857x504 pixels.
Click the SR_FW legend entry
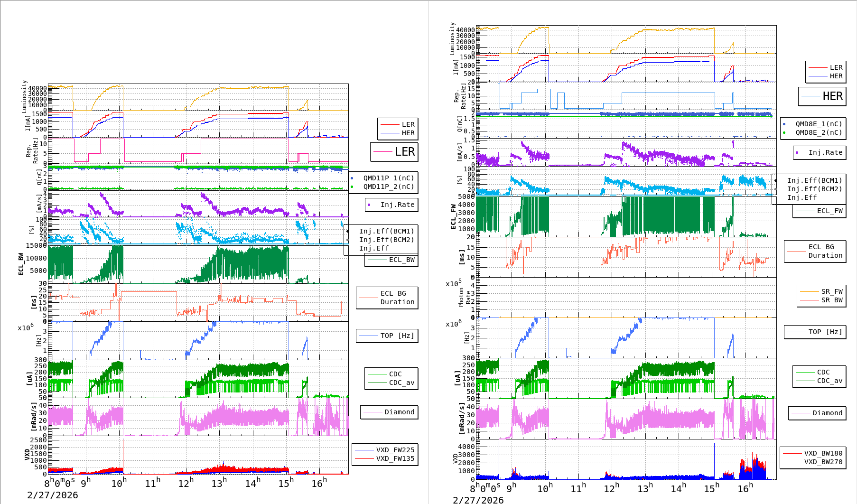831,291
